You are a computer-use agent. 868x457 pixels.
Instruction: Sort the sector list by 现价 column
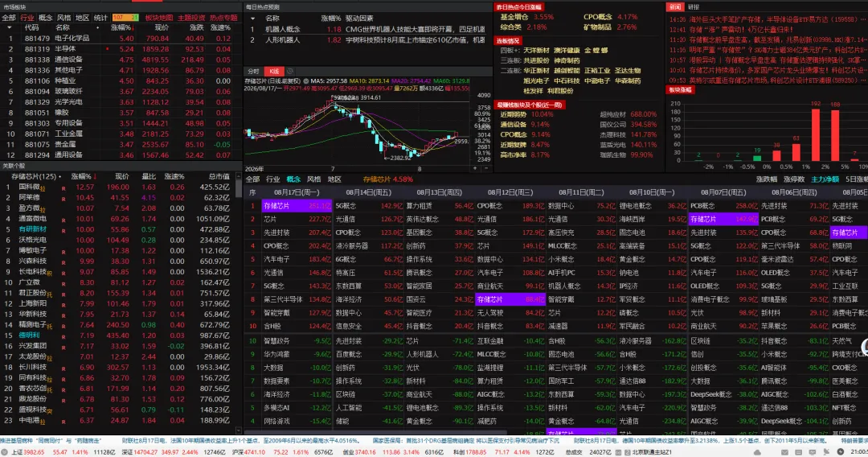click(162, 27)
